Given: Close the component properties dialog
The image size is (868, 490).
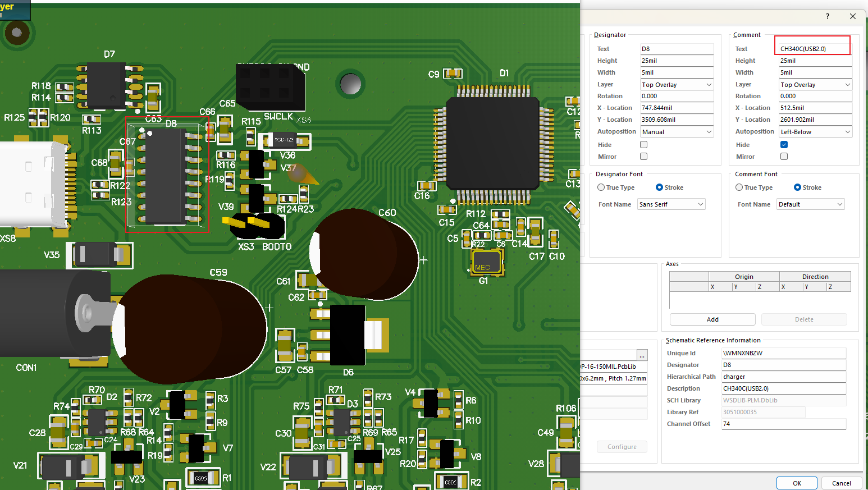Looking at the screenshot, I should tap(852, 16).
